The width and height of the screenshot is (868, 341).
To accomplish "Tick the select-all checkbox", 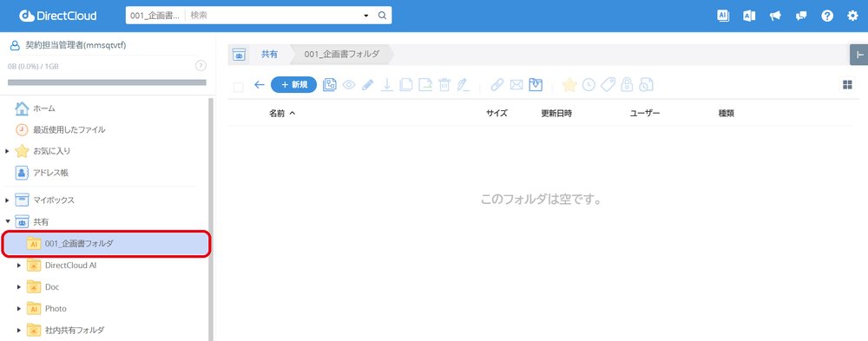I will (239, 87).
